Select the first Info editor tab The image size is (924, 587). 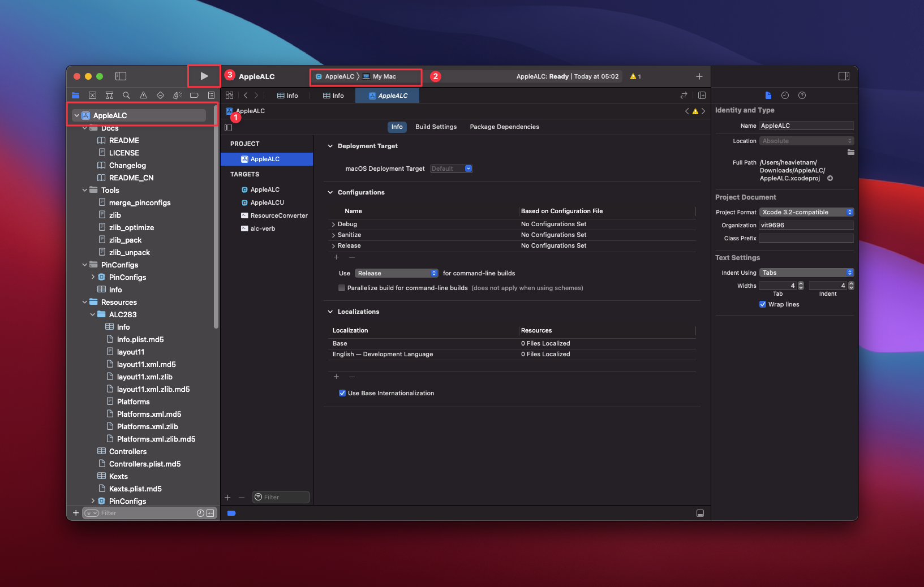tap(287, 96)
